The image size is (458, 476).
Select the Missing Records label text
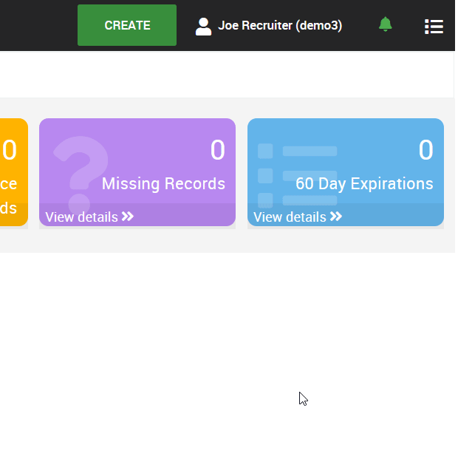click(x=163, y=183)
